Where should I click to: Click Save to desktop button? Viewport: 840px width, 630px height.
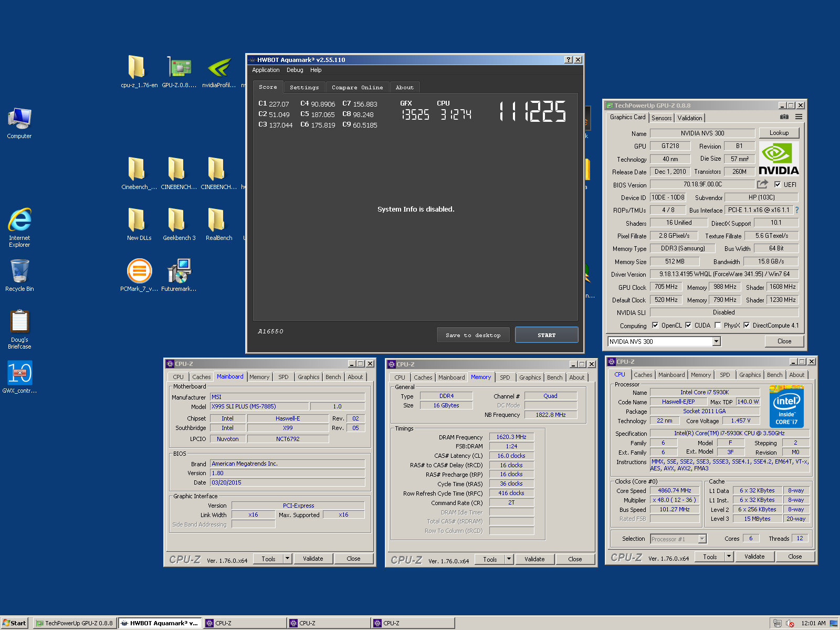[473, 335]
